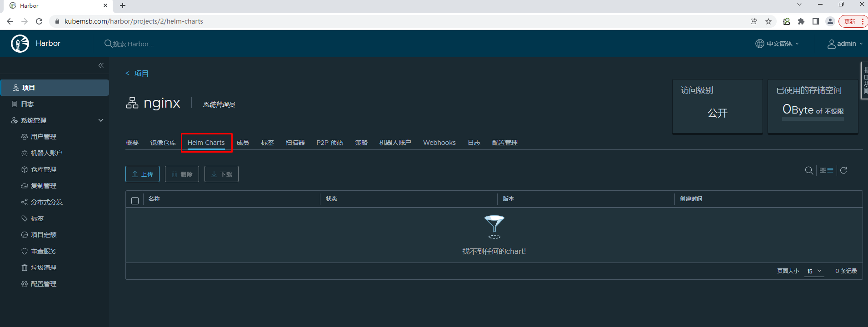Bookmark this page with star icon
Viewport: 868px width, 327px height.
click(x=768, y=21)
